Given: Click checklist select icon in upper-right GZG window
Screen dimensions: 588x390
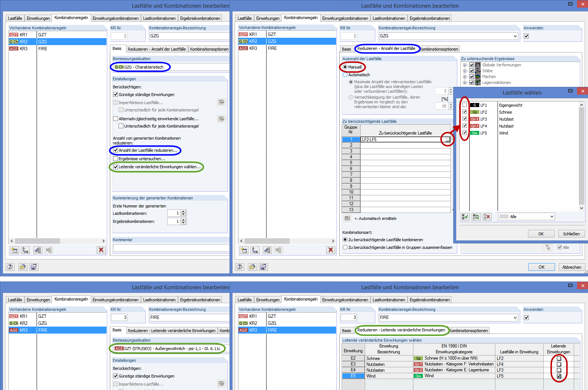Looking at the screenshot, I should tap(267, 250).
